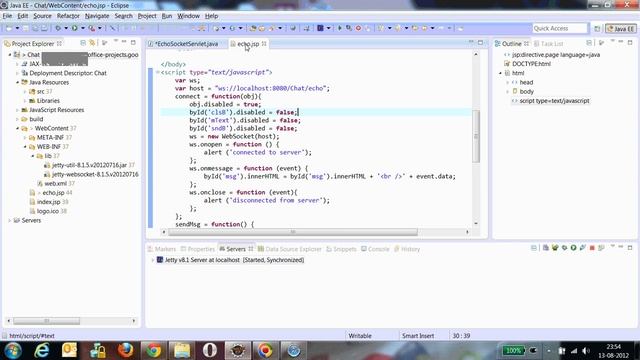Open Opera browser from taskbar
640x360 pixels.
pyautogui.click(x=209, y=350)
